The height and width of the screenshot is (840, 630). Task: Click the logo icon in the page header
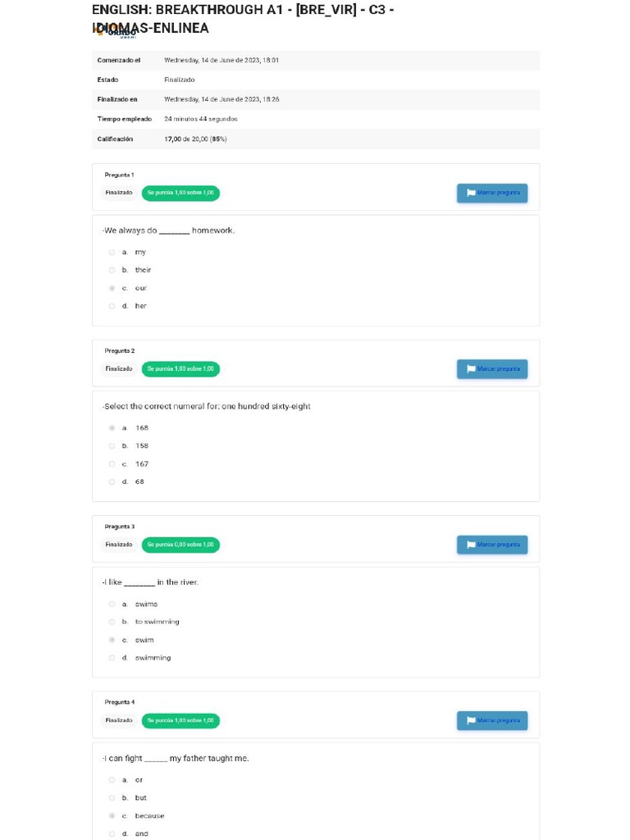coord(100,31)
